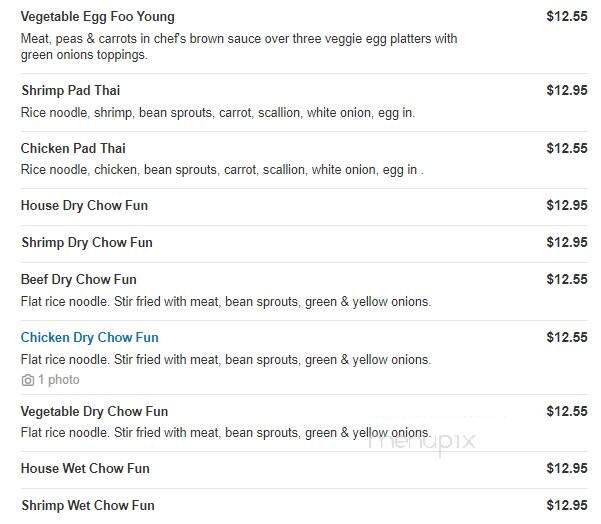The height and width of the screenshot is (524, 601).
Task: Click the Chicken Pad Thai ingredients description
Action: coord(222,170)
